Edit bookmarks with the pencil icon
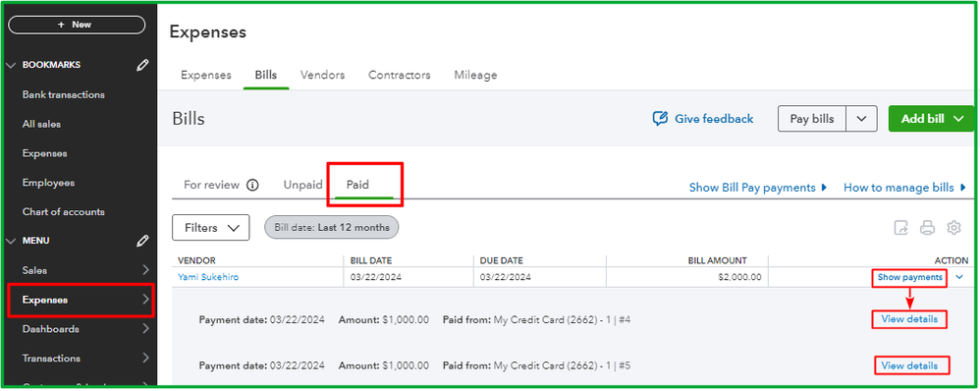Image resolution: width=980 pixels, height=391 pixels. coord(142,65)
